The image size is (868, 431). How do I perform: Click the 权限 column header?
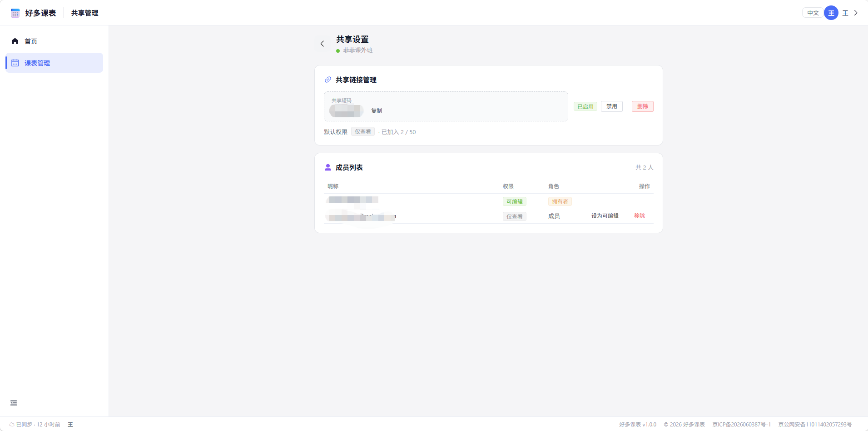pyautogui.click(x=508, y=186)
